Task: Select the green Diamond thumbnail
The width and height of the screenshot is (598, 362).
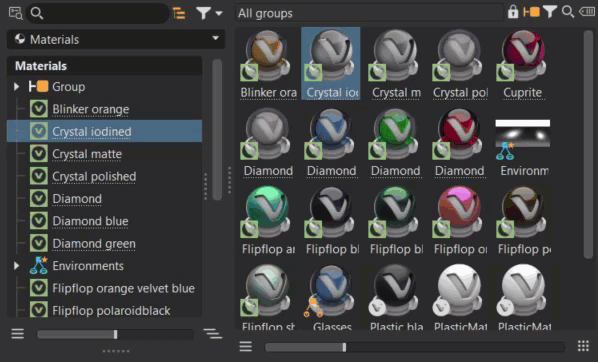Action: click(396, 143)
